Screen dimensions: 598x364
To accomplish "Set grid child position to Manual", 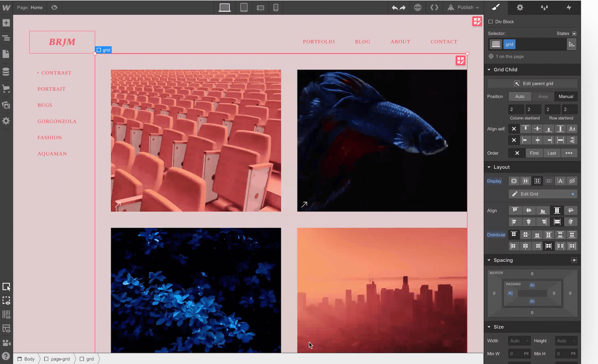I will click(x=566, y=97).
